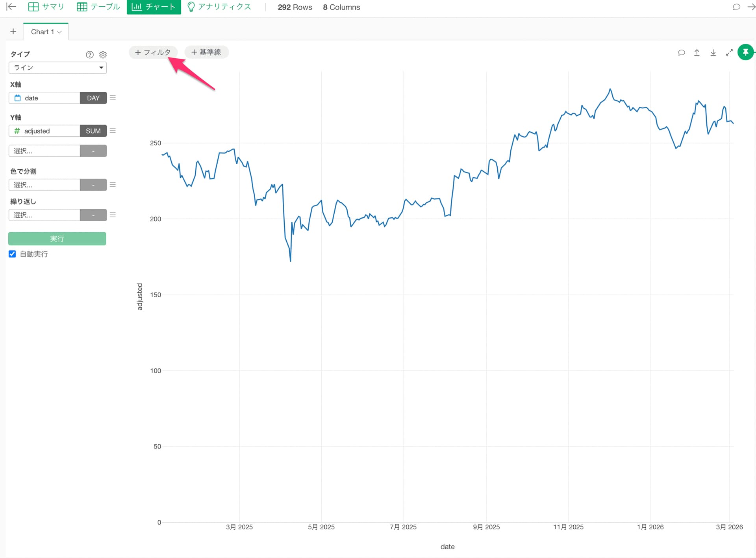Open the DAY date unit dropdown
The width and height of the screenshot is (756, 558).
[x=93, y=98]
